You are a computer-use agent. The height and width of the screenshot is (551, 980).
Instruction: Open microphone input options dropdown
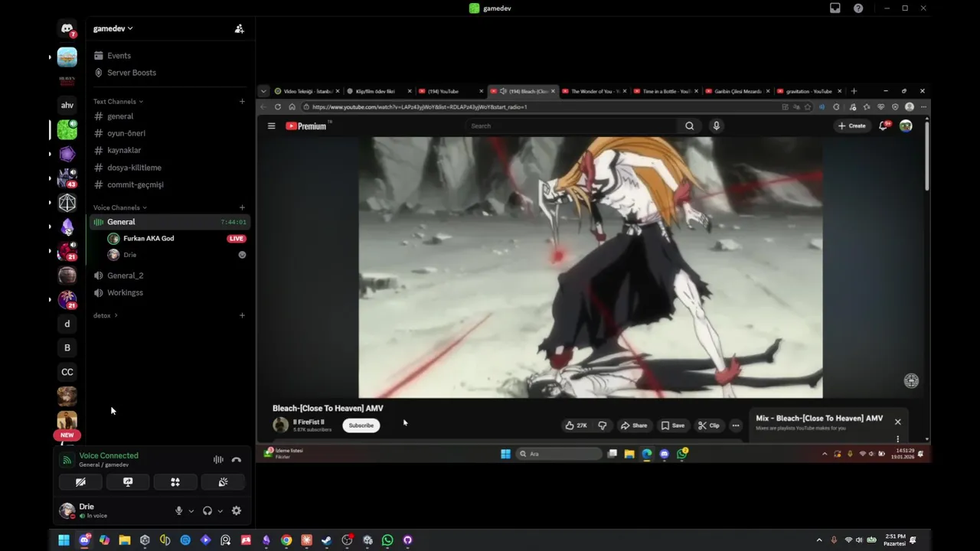[x=191, y=511]
